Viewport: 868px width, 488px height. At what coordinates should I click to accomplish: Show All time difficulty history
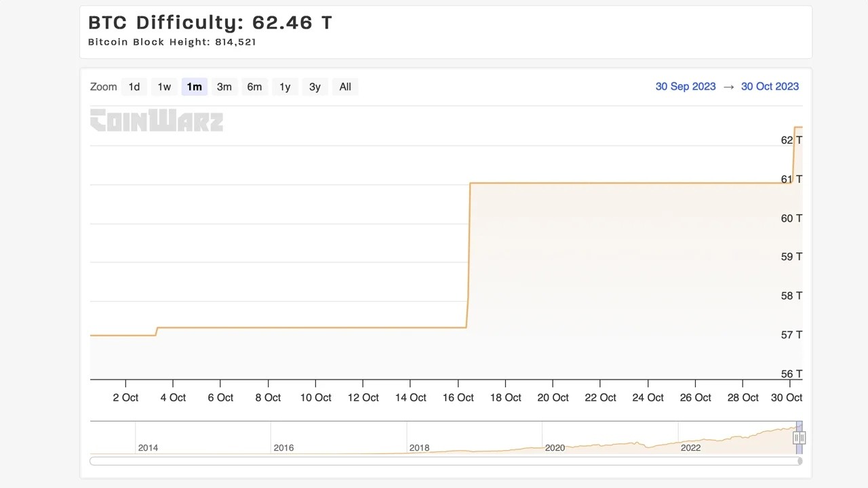point(345,87)
